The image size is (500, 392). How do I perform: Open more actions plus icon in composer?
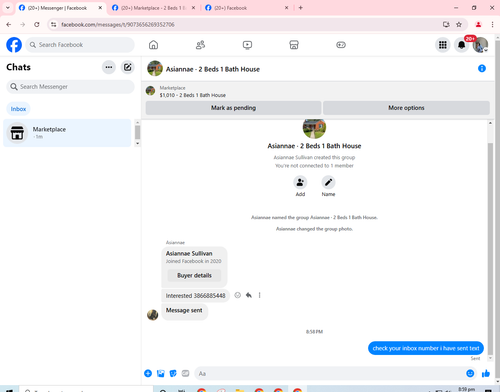point(148,373)
